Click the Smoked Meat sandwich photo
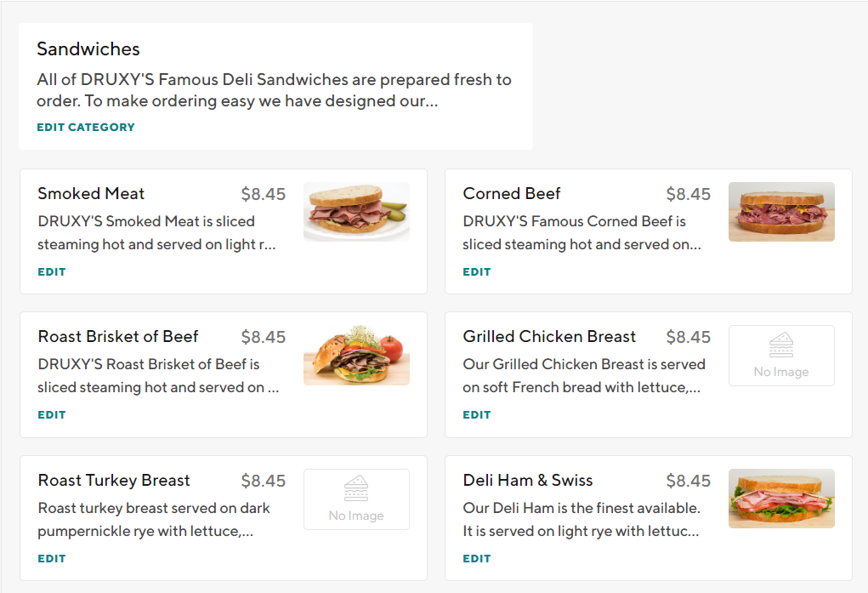Viewport: 868px width, 593px height. coord(356,212)
